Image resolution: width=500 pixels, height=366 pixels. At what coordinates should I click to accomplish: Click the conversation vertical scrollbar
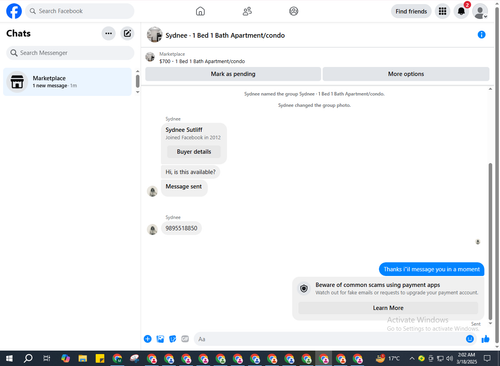(x=490, y=241)
